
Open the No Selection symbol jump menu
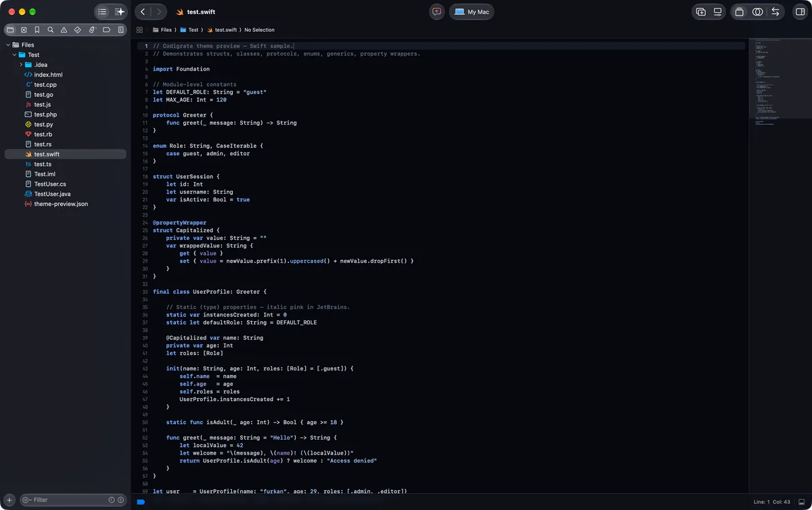point(259,30)
